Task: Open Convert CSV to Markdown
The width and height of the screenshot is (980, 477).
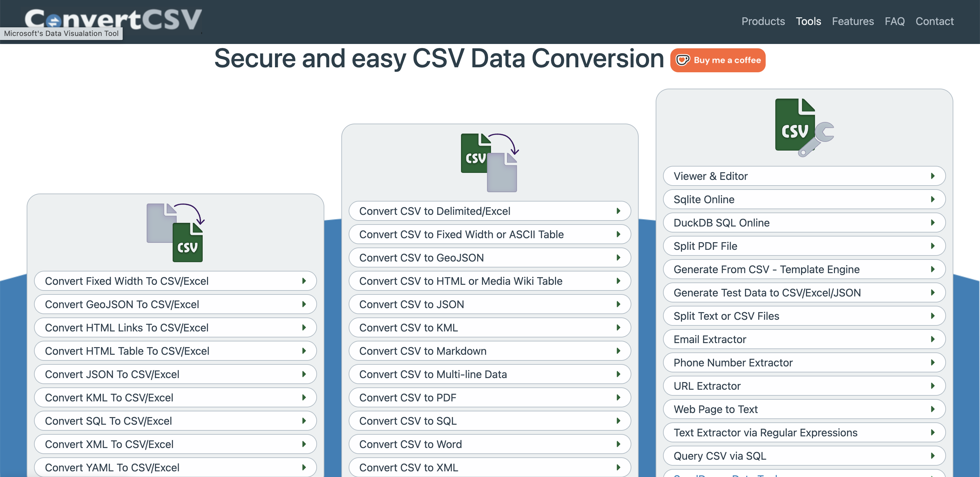Action: 423,351
